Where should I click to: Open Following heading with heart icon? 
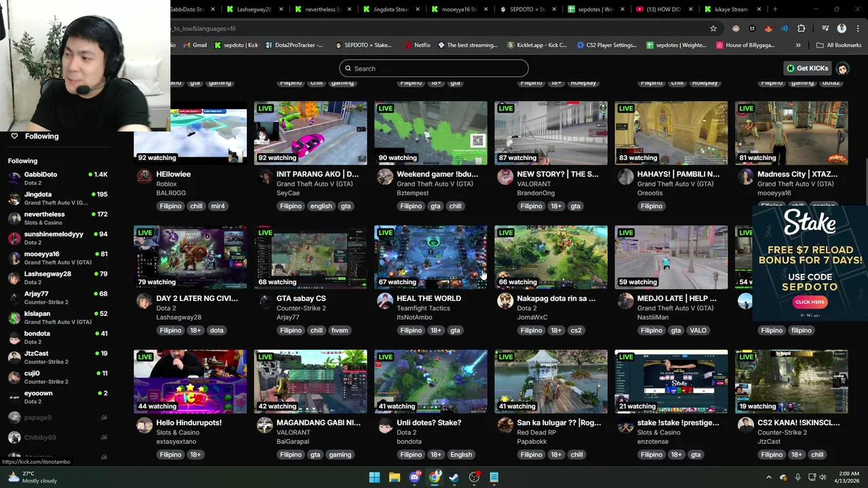[35, 136]
